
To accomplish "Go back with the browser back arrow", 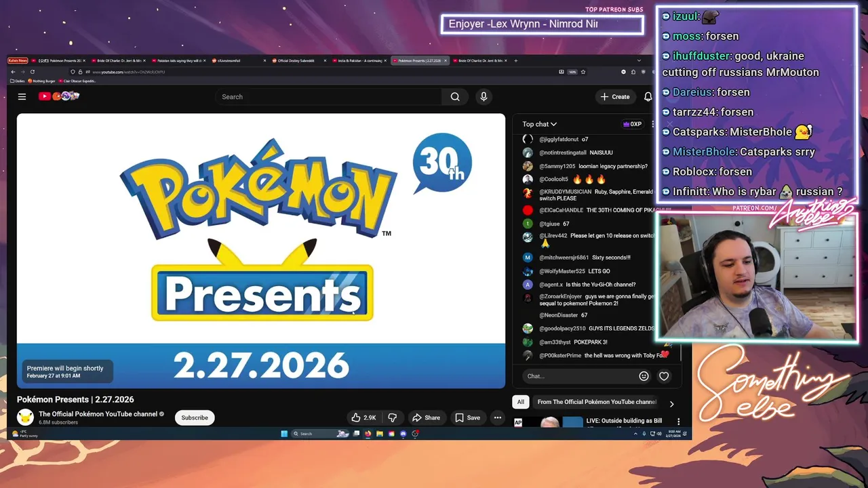I will pyautogui.click(x=13, y=72).
